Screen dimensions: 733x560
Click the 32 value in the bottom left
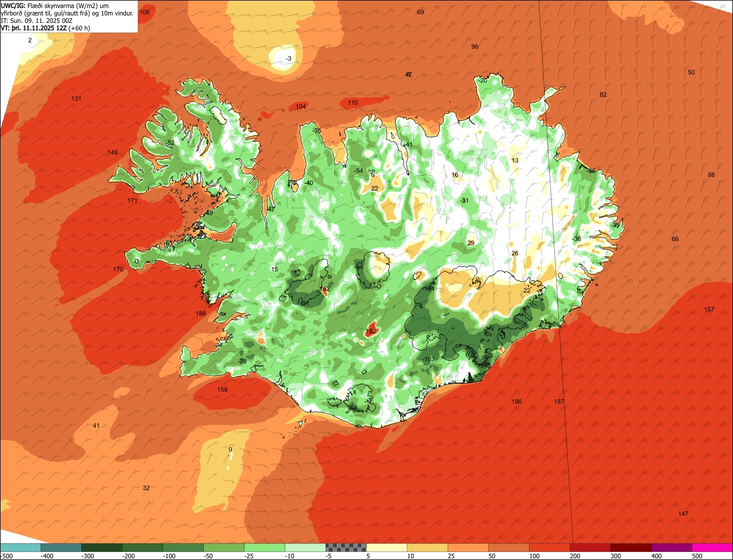tap(146, 488)
